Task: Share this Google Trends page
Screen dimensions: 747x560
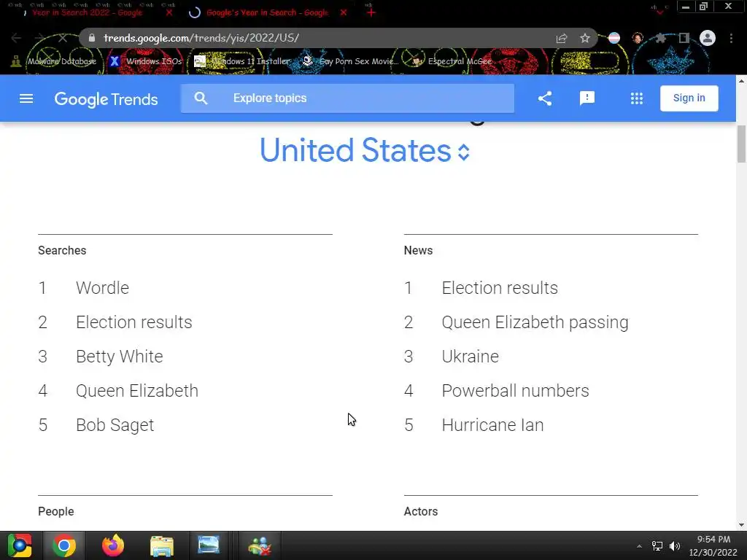Action: click(x=545, y=98)
